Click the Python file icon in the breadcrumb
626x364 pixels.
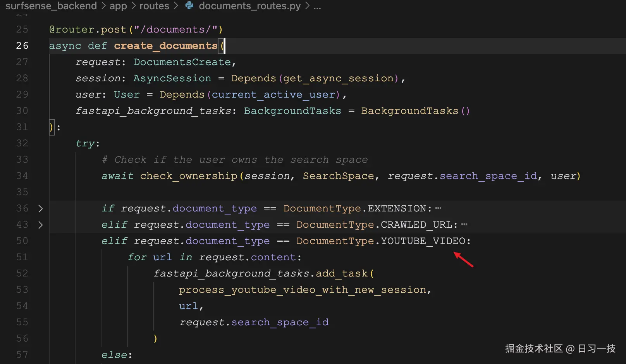pyautogui.click(x=189, y=6)
